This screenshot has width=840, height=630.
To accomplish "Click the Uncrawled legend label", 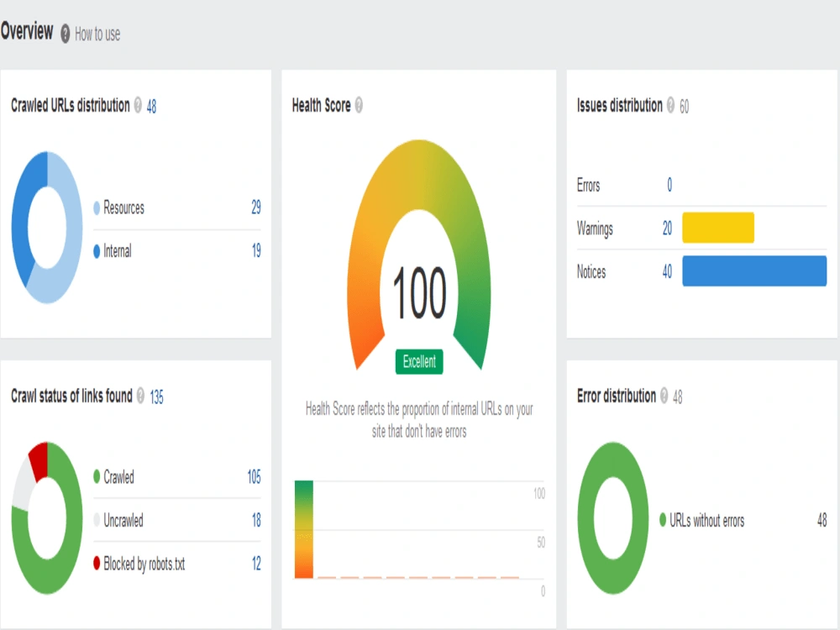I will point(123,520).
